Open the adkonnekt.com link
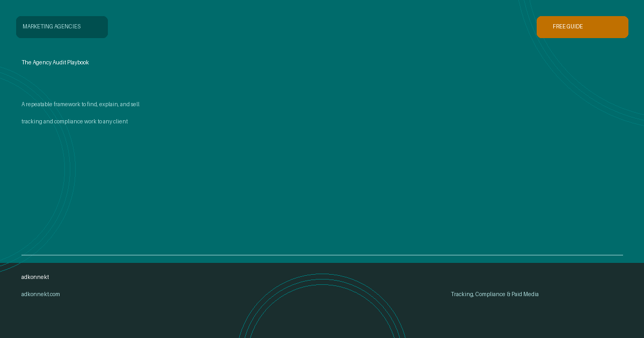The image size is (644, 338). [x=40, y=294]
